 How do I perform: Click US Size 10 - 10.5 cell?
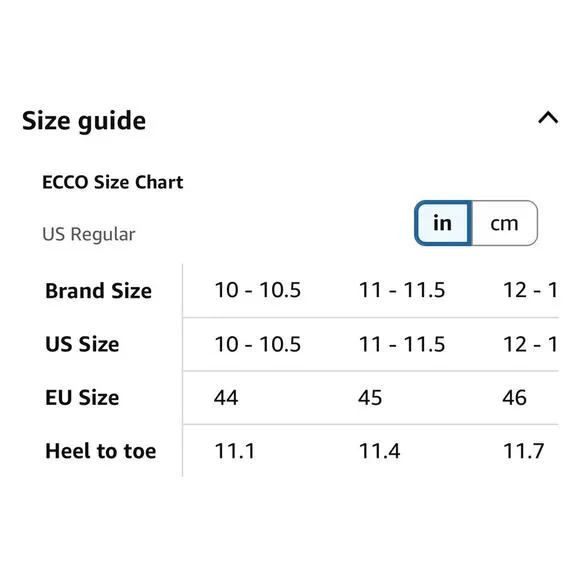point(257,344)
